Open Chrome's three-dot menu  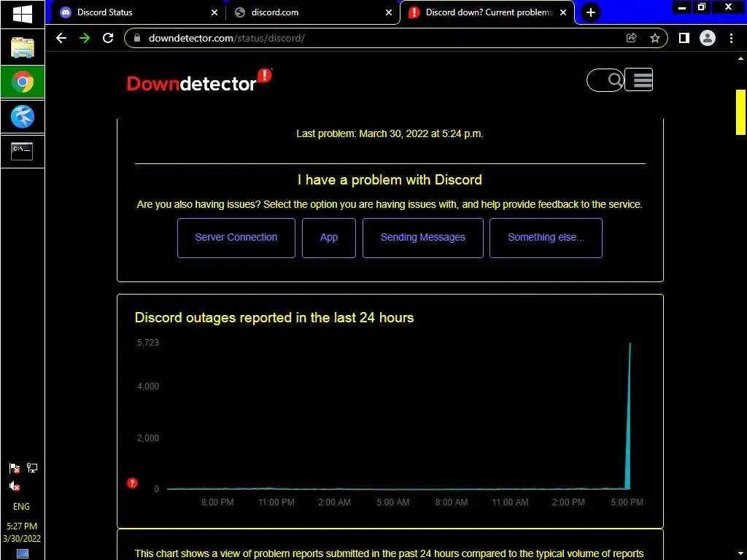click(x=731, y=38)
